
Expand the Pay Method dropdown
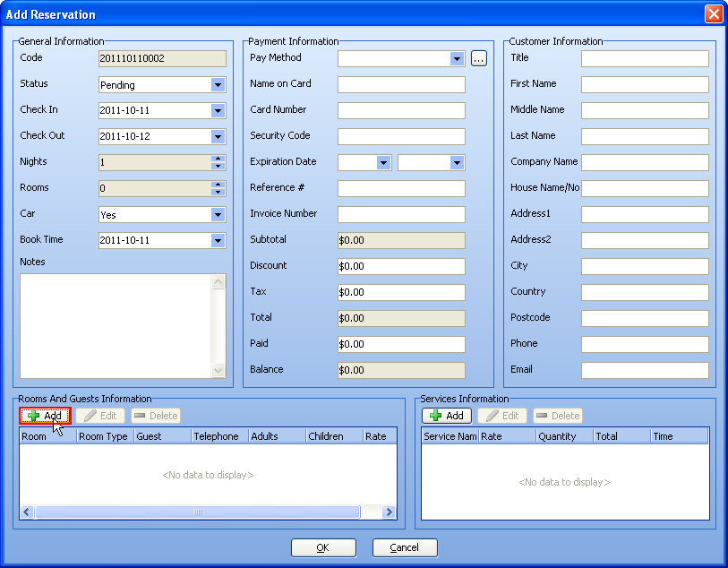coord(457,59)
